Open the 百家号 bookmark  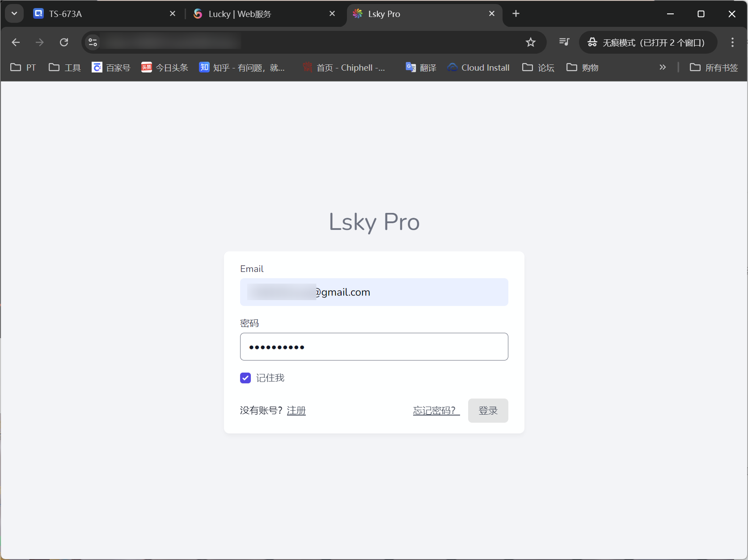tap(111, 68)
